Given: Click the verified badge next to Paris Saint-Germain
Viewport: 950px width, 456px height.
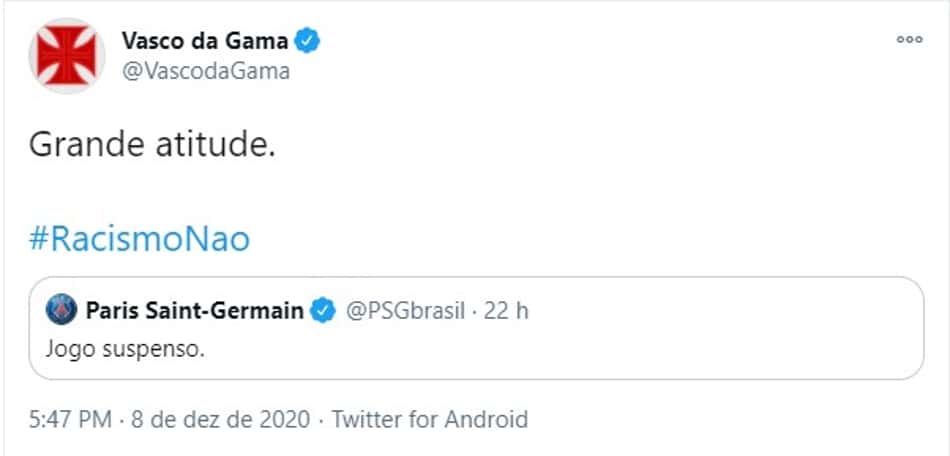Looking at the screenshot, I should [323, 311].
